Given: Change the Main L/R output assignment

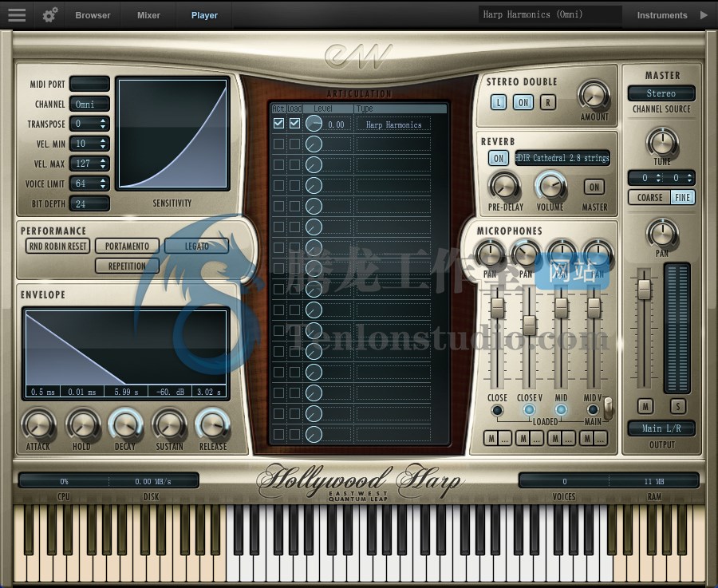Looking at the screenshot, I should [662, 428].
